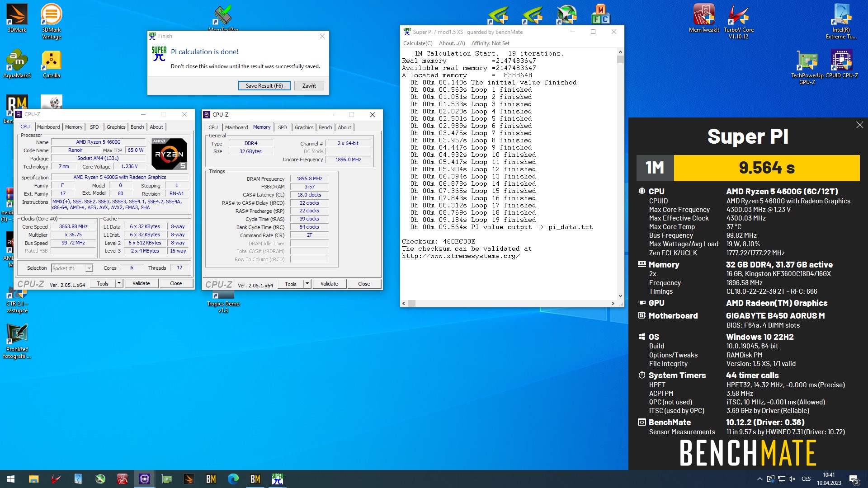Toggle the muted speaker tray icon
Viewport: 868px width, 488px height.
(x=792, y=479)
